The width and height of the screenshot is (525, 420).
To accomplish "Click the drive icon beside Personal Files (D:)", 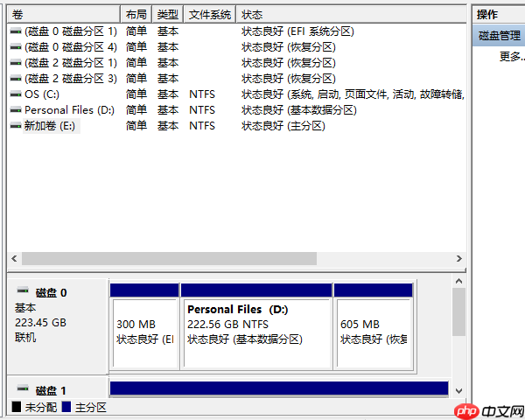I will tap(16, 110).
